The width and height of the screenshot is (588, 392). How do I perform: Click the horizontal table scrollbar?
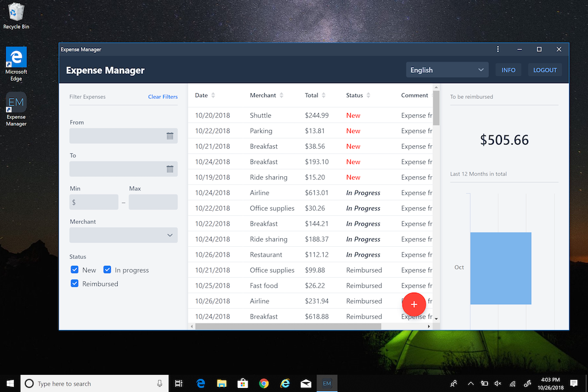click(287, 327)
